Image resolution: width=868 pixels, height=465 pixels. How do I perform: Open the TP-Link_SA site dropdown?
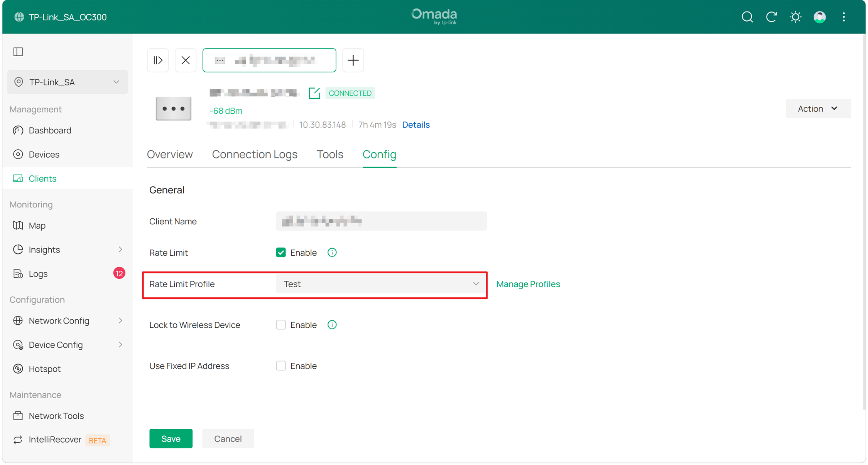click(68, 82)
